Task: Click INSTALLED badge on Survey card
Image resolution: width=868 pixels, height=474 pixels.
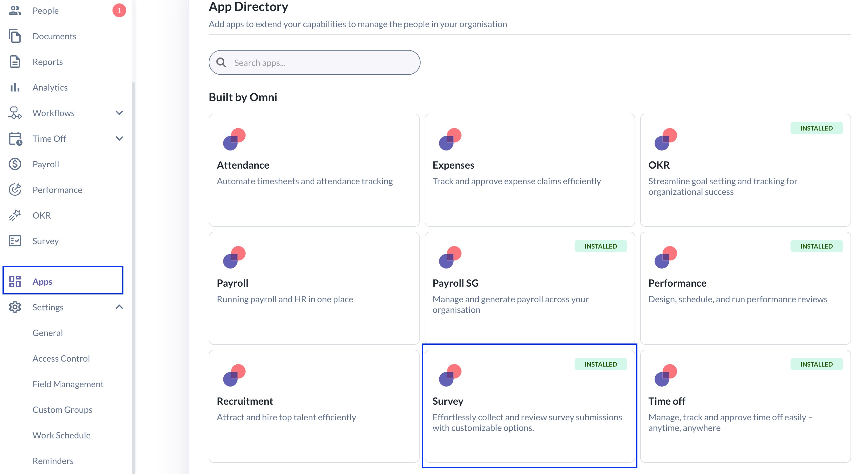Action: [x=601, y=364]
